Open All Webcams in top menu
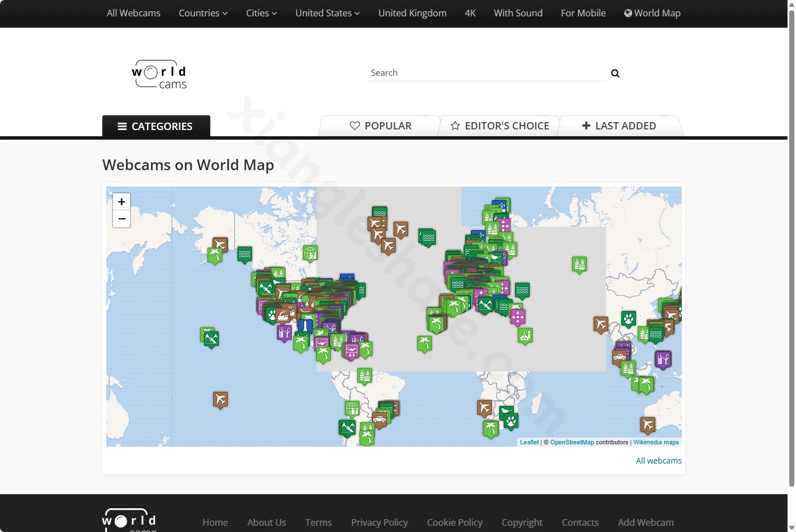The width and height of the screenshot is (796, 532). point(133,13)
